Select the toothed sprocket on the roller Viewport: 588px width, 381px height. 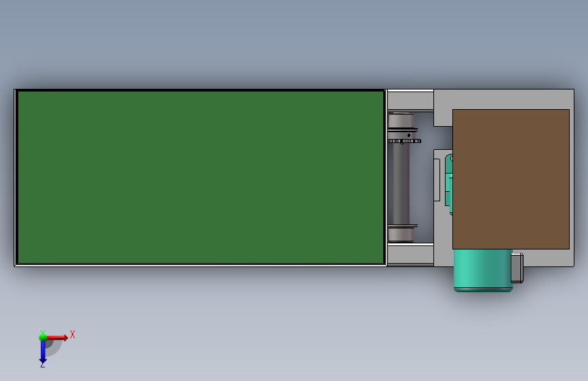pyautogui.click(x=404, y=141)
